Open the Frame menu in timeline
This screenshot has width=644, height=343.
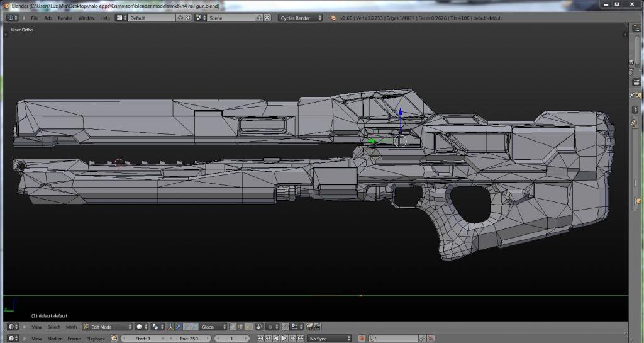click(74, 339)
